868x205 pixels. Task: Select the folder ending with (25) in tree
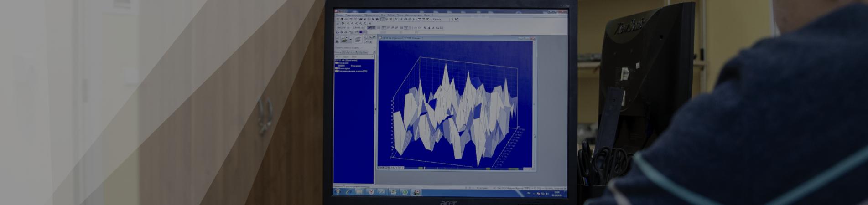tap(352, 71)
